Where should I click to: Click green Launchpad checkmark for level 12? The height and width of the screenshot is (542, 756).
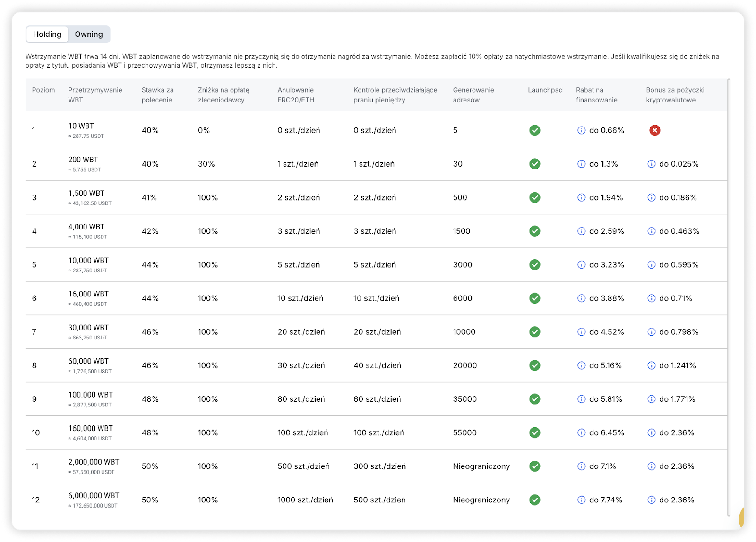tap(535, 500)
